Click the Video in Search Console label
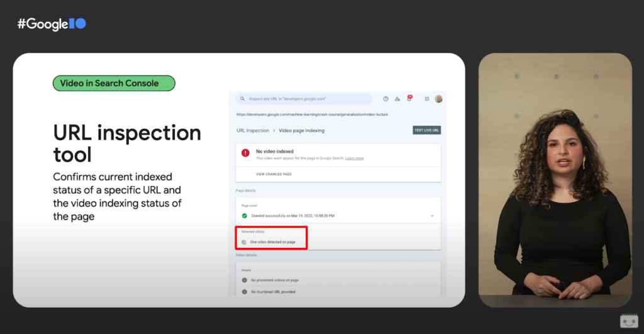Viewport: 644px width, 334px height. point(114,84)
